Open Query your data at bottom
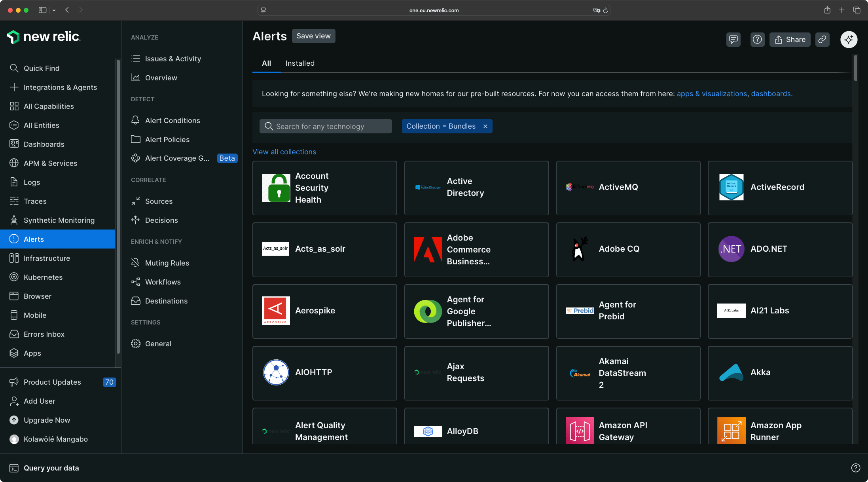This screenshot has width=868, height=482. [x=51, y=468]
